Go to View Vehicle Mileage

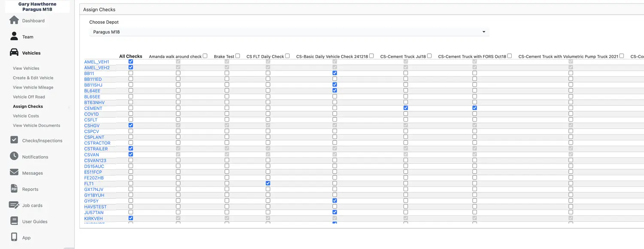pyautogui.click(x=33, y=87)
